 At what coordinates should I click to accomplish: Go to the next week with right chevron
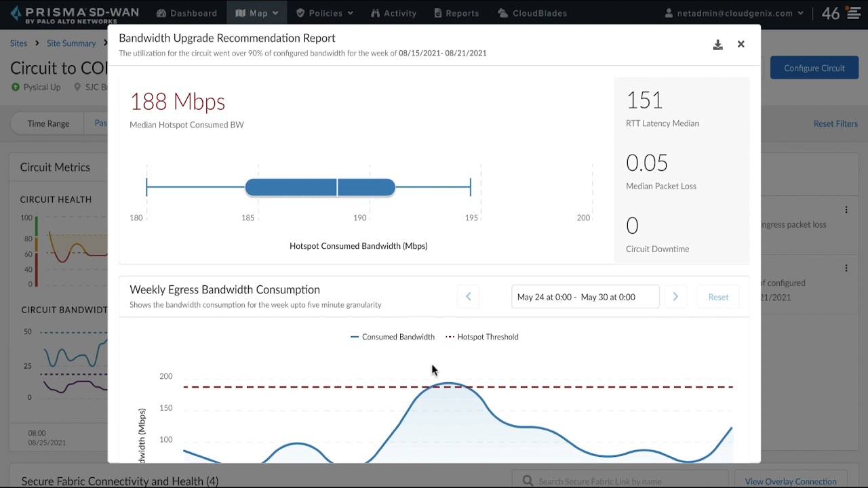coord(675,296)
